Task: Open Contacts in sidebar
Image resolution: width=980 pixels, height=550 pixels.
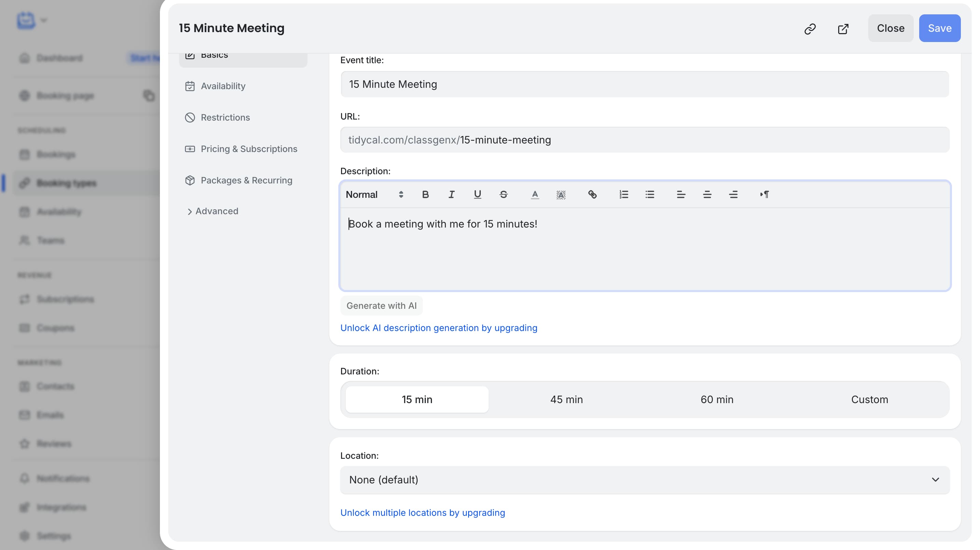Action: point(56,387)
